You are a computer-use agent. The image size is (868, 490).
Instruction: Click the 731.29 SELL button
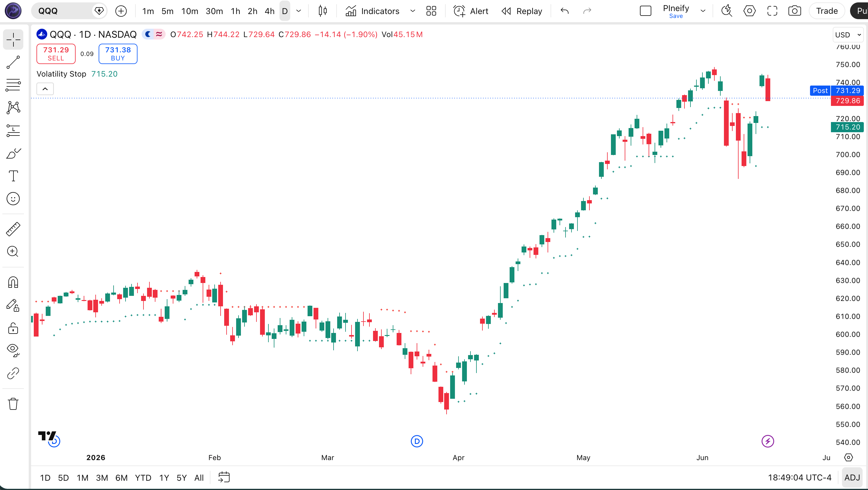point(56,54)
